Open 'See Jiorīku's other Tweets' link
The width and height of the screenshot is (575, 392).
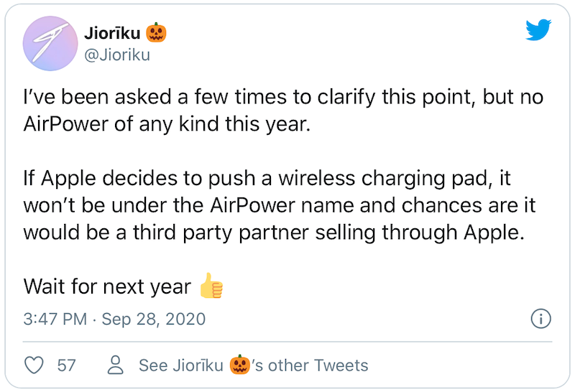point(254,365)
